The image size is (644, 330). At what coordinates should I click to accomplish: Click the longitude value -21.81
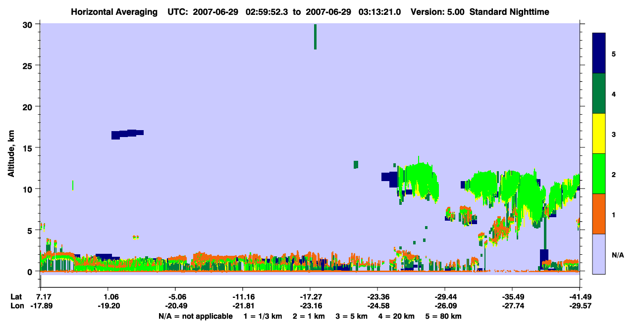click(243, 306)
